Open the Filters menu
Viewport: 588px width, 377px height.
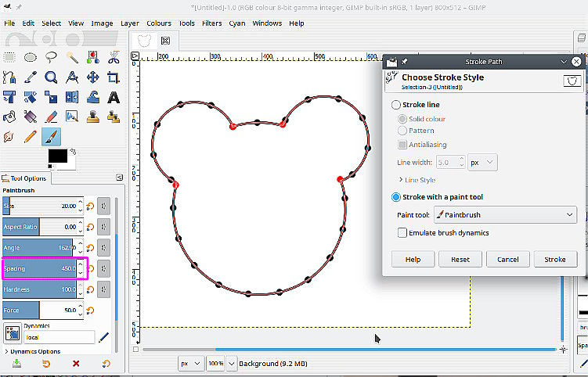click(211, 23)
